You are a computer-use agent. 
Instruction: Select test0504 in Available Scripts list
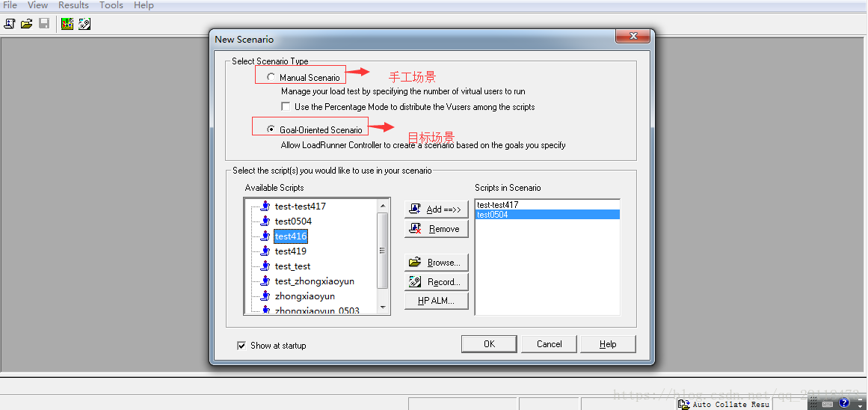[x=293, y=221]
